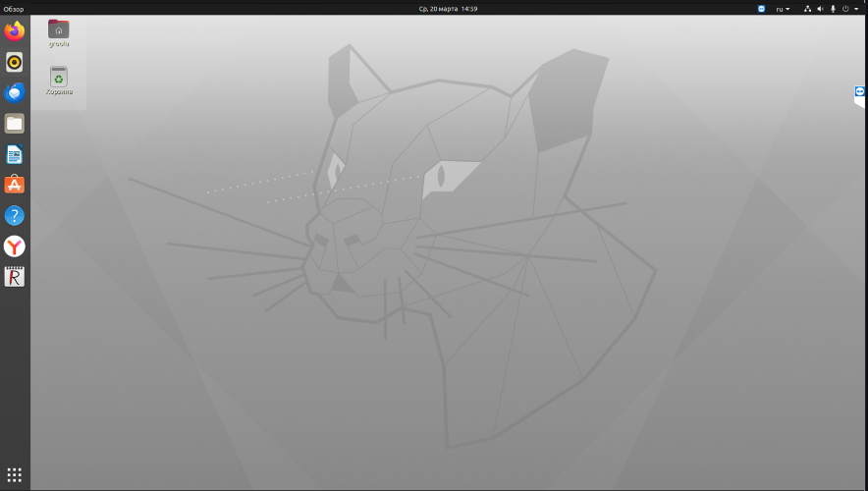Expand the TeamViewer side panel tab
This screenshot has height=491, width=868.
859,96
